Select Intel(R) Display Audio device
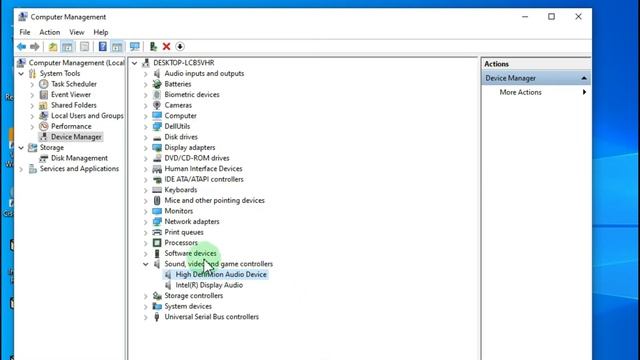This screenshot has width=640, height=360. (209, 285)
